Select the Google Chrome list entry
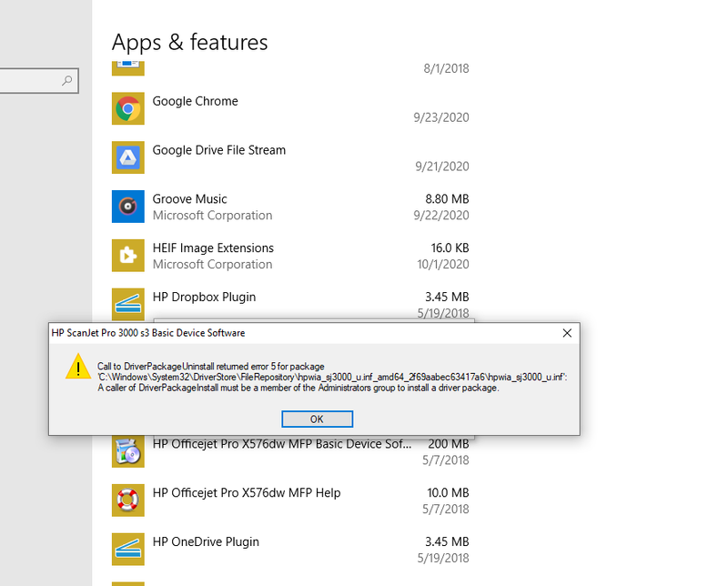 pos(195,102)
